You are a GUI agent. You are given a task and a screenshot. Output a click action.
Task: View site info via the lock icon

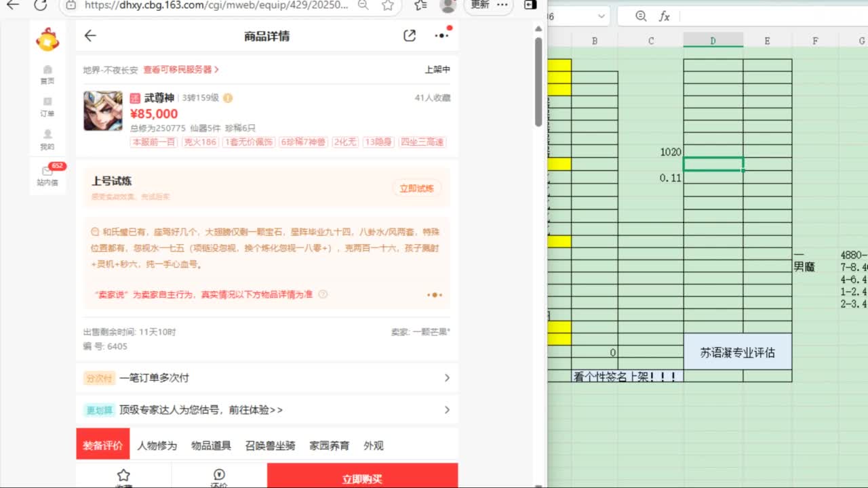coord(71,5)
